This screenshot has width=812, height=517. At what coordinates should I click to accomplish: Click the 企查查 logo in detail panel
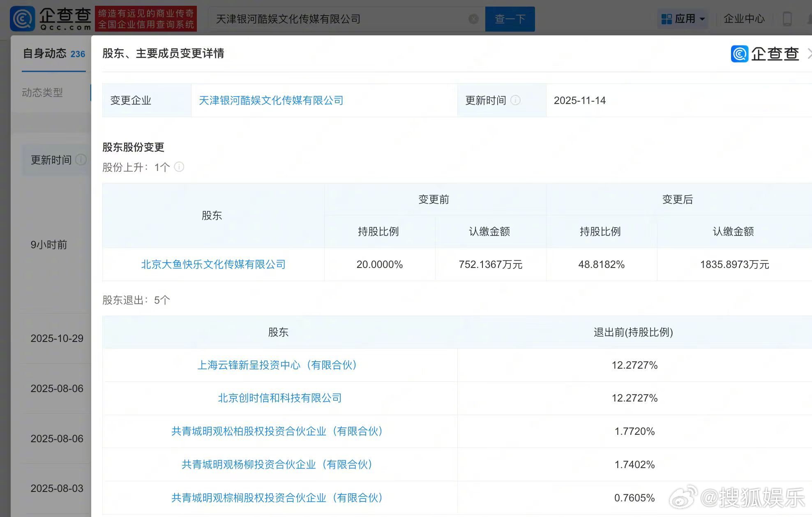[765, 54]
